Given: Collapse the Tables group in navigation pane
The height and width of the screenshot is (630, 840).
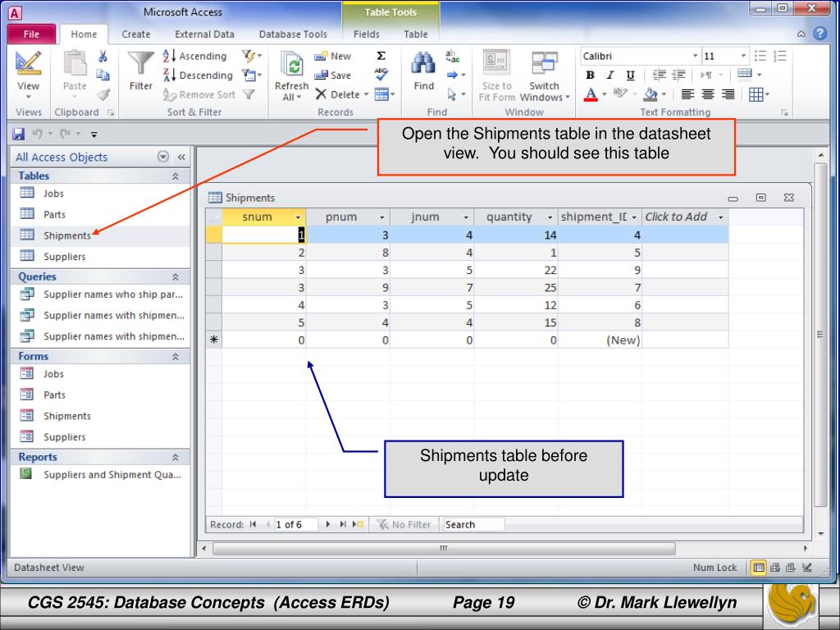Looking at the screenshot, I should tap(176, 176).
